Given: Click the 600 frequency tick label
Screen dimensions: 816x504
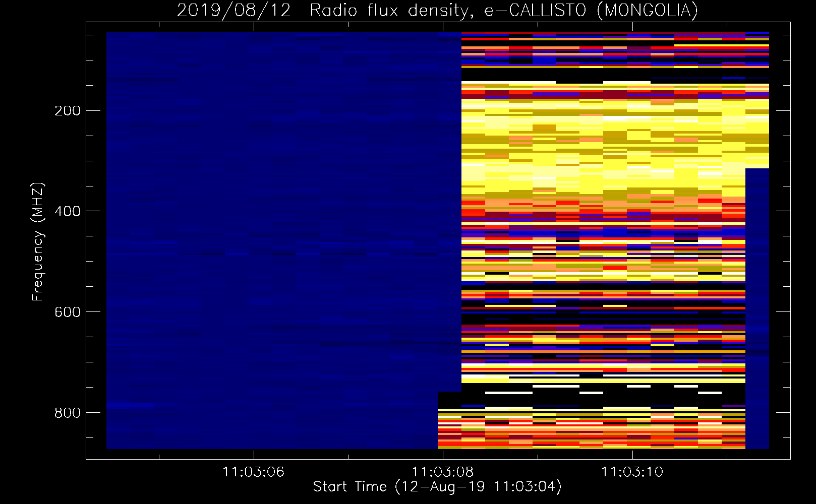Looking at the screenshot, I should tap(68, 312).
